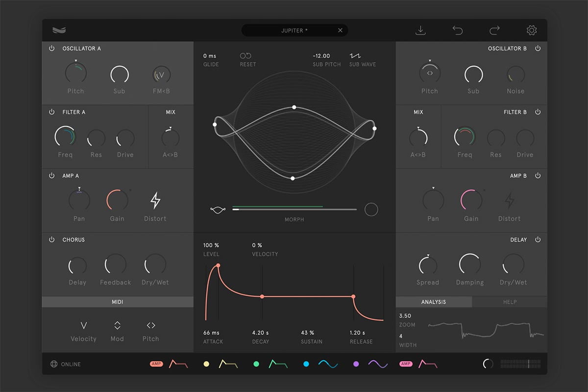
Task: Click the Level 100 % value
Action: 211,245
